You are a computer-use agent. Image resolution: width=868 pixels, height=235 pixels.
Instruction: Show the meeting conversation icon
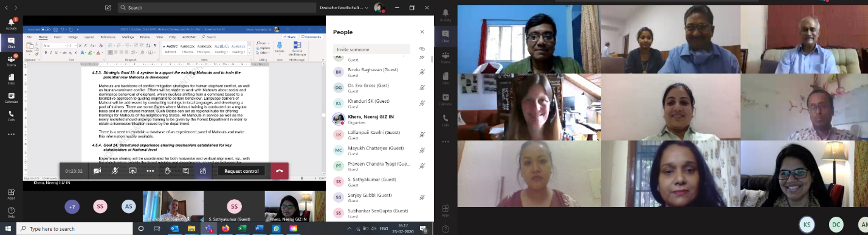185,171
